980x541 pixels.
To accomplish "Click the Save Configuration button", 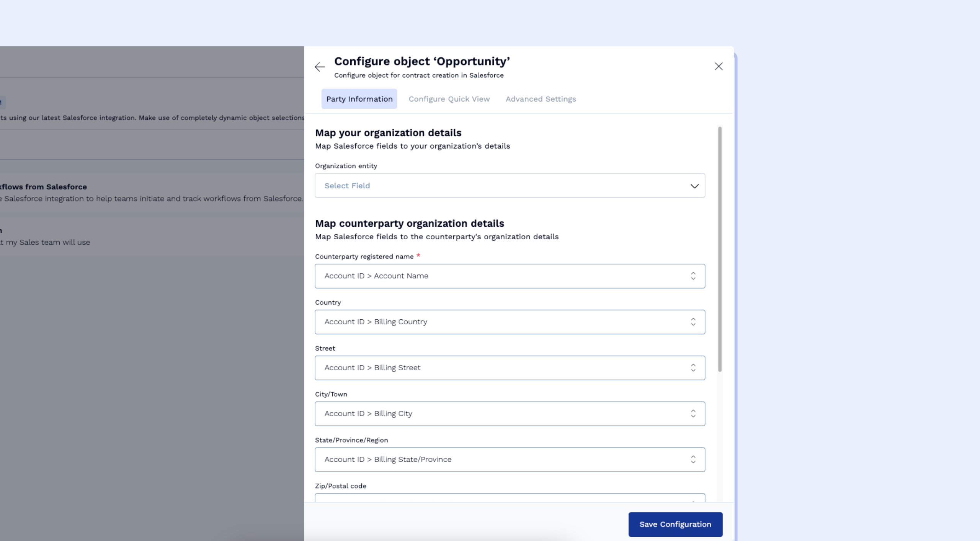I will tap(675, 524).
